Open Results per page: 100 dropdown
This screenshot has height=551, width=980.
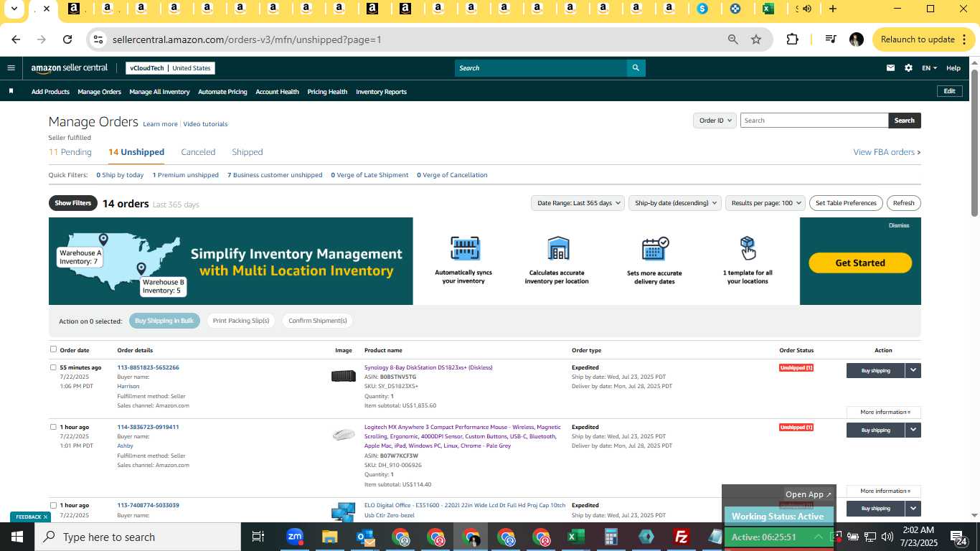pyautogui.click(x=765, y=203)
